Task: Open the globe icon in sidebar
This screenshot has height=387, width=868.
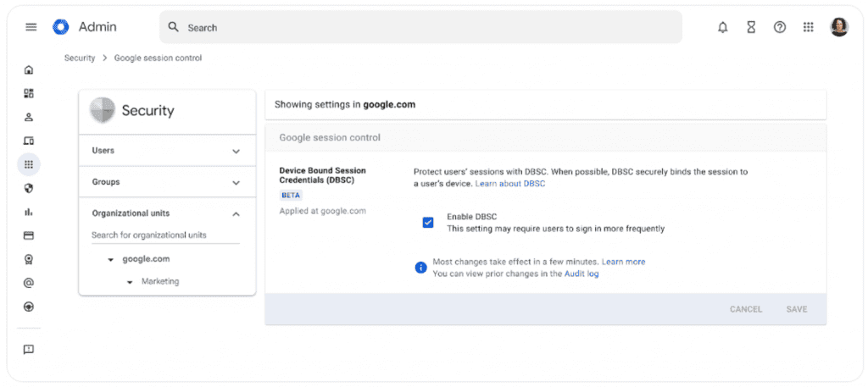Action: point(29,307)
